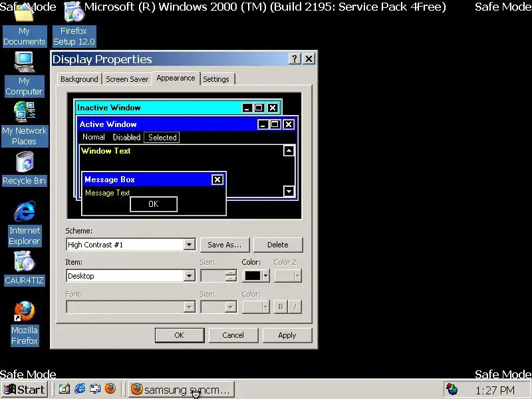Image resolution: width=532 pixels, height=399 pixels.
Task: Launch Internet Explorer from quick launch
Action: pyautogui.click(x=80, y=389)
